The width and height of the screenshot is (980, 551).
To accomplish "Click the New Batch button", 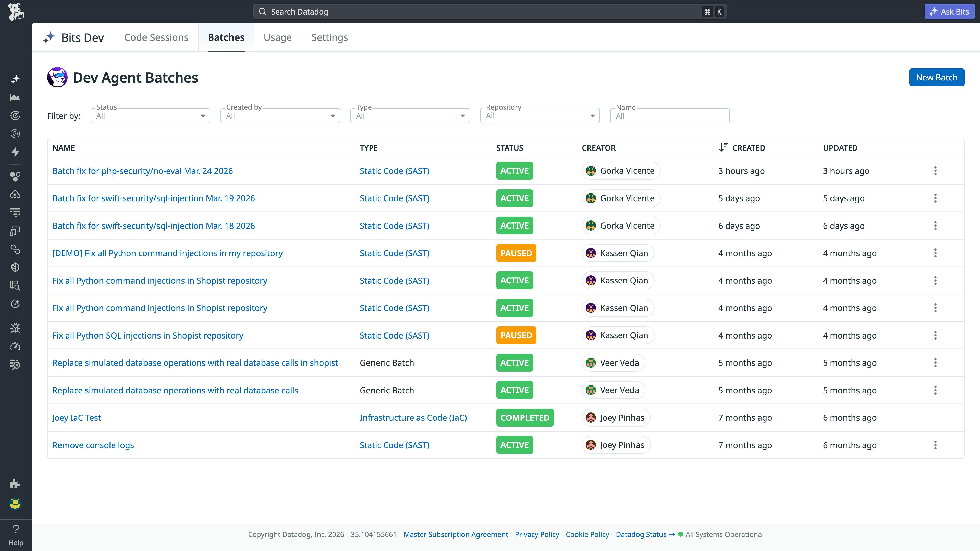I will 937,77.
